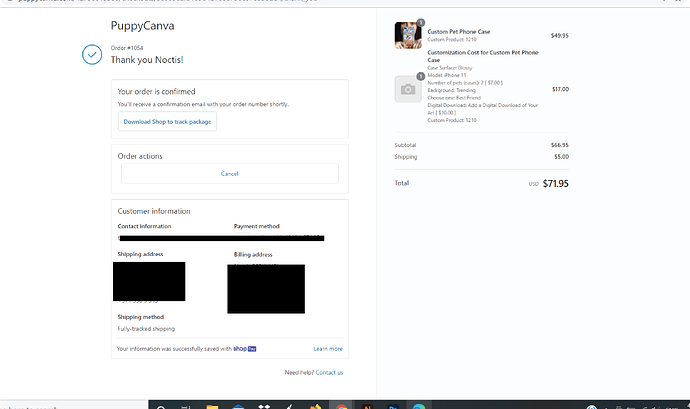690x409 pixels.
Task: Click the $71.95 total amount
Action: point(555,184)
